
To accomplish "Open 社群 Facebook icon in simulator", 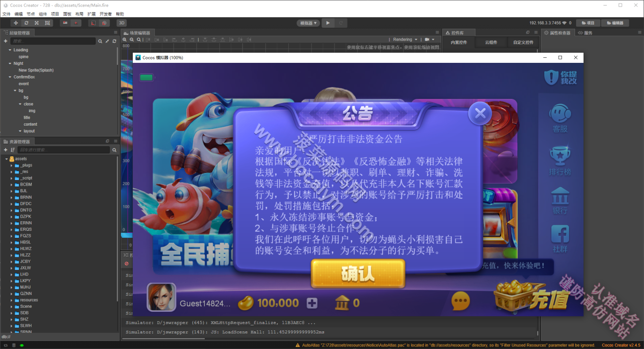I will tap(560, 239).
